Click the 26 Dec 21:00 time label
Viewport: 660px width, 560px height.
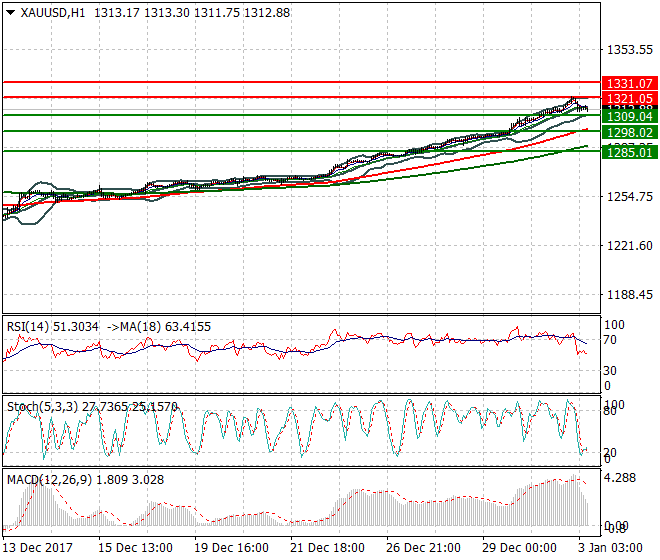[x=423, y=548]
